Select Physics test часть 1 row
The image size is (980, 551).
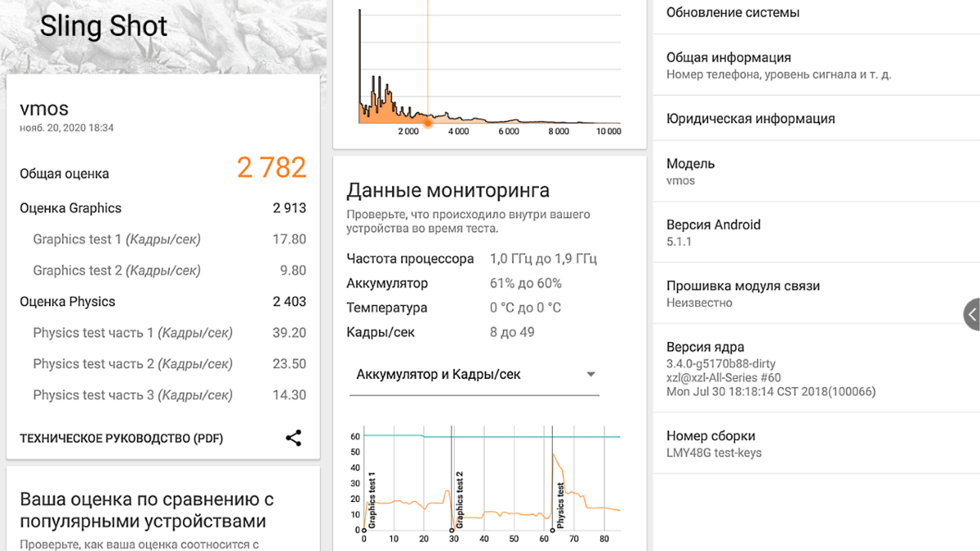(x=163, y=332)
